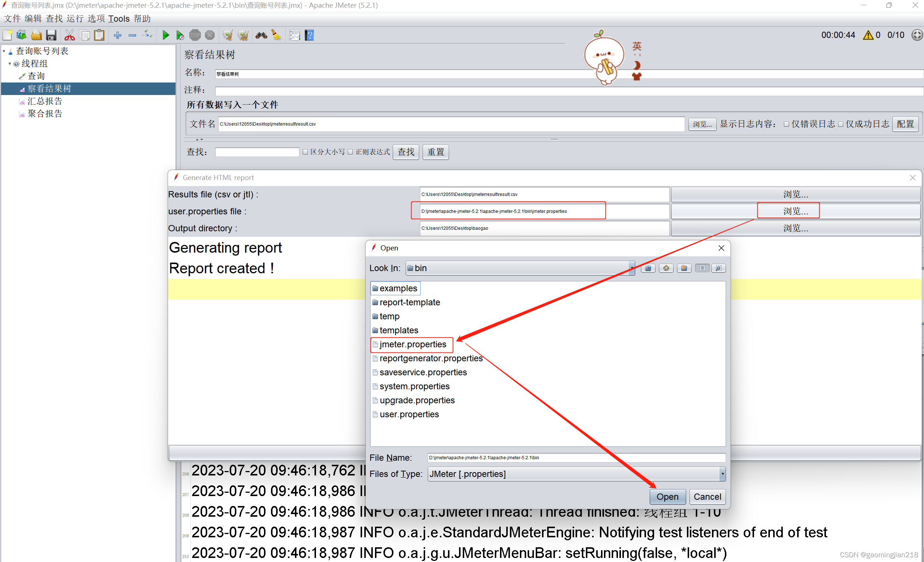The width and height of the screenshot is (924, 562).
Task: Click the Open button in file dialog
Action: point(667,497)
